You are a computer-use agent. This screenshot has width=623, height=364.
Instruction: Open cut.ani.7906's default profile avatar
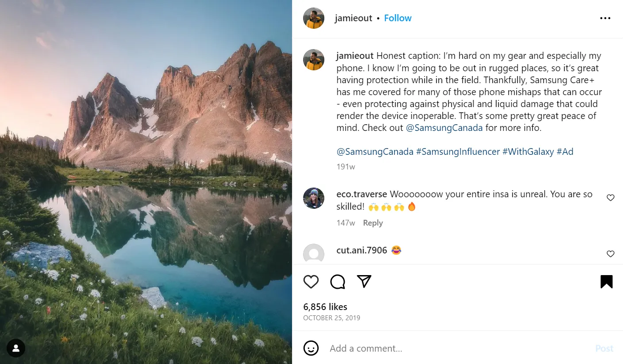coord(314,253)
